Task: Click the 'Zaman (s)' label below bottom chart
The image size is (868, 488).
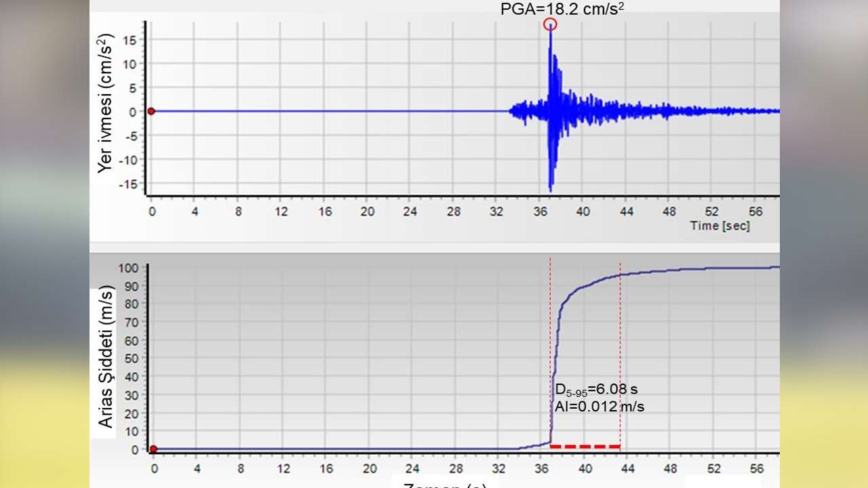Action: tap(444, 484)
